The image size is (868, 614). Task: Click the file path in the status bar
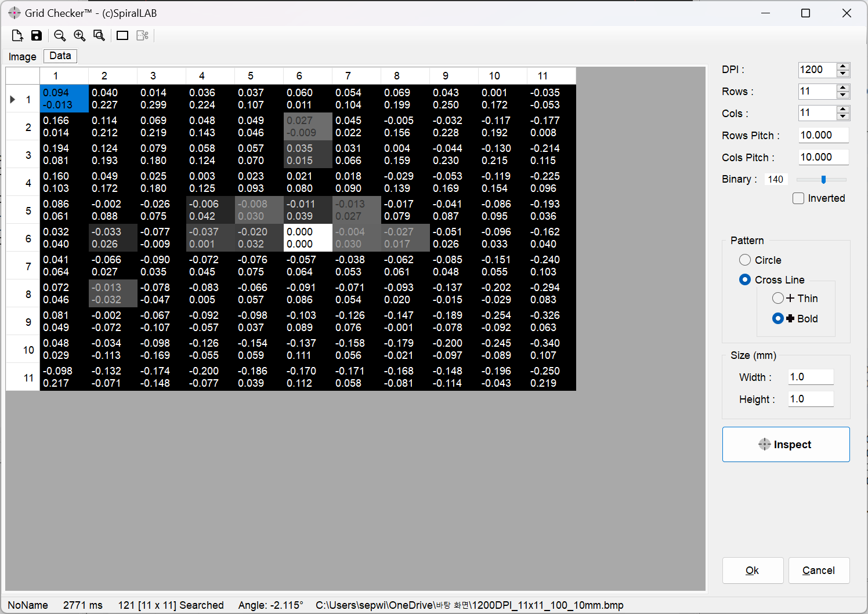469,605
